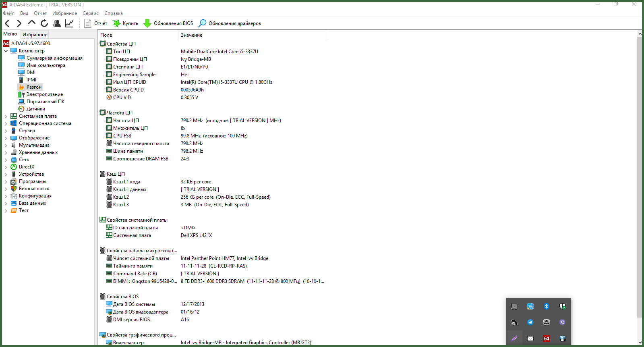Select Устройства in the tree
Screen dimensions: 644x347
31,174
